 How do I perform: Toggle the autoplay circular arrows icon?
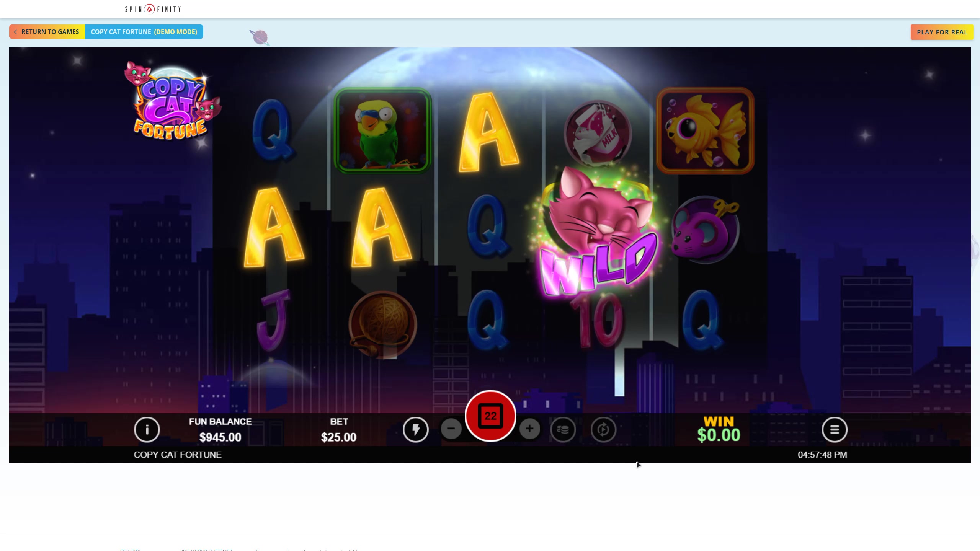click(603, 429)
